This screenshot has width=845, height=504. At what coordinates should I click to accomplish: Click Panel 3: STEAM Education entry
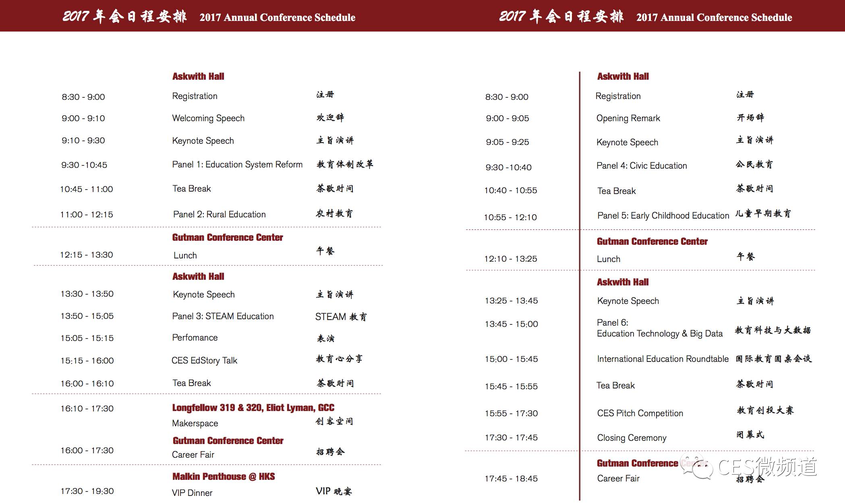223,316
